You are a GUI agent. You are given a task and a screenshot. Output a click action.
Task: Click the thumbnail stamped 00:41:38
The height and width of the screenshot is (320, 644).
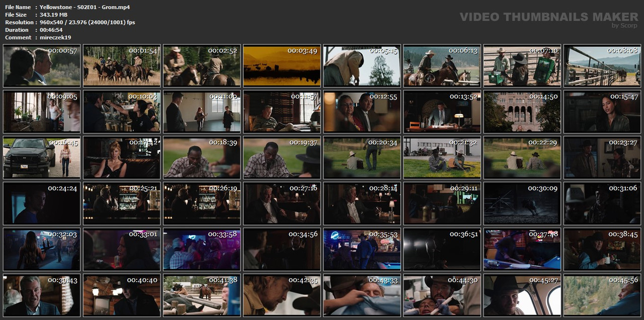pos(202,295)
